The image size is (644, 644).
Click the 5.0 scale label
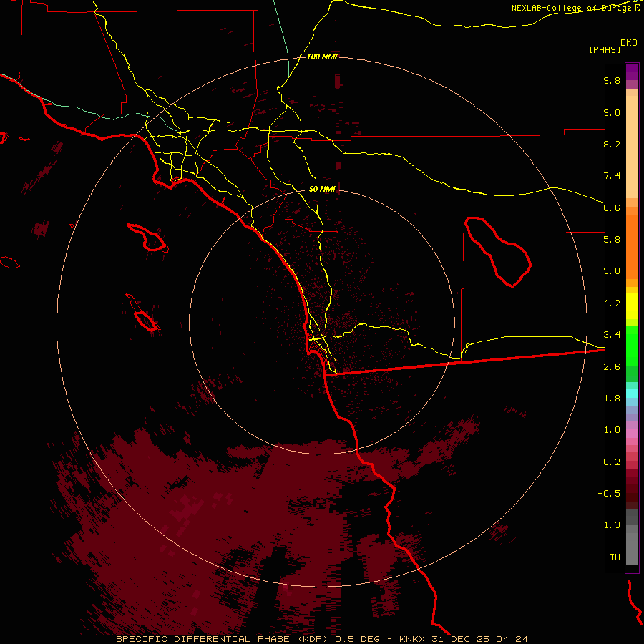click(612, 271)
